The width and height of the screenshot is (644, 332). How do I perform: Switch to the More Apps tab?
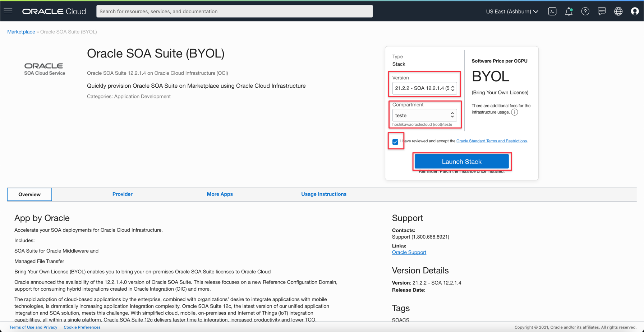click(x=220, y=194)
